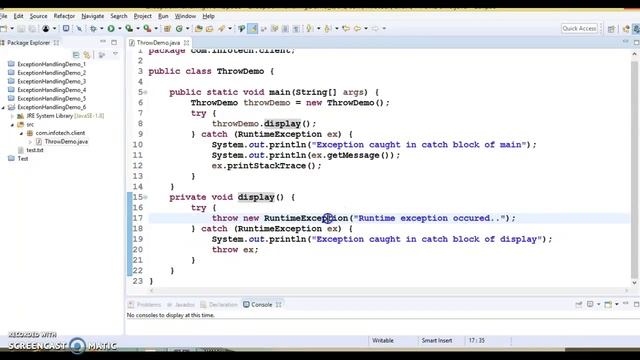The image size is (640, 360).
Task: Collapse the src folder node
Action: click(x=12, y=124)
